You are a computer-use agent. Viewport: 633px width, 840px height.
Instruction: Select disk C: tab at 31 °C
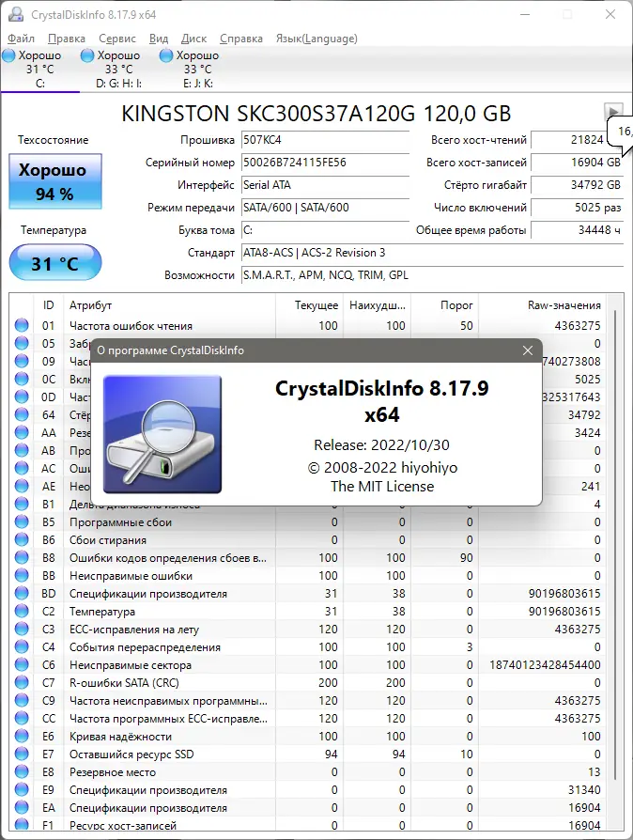click(40, 70)
